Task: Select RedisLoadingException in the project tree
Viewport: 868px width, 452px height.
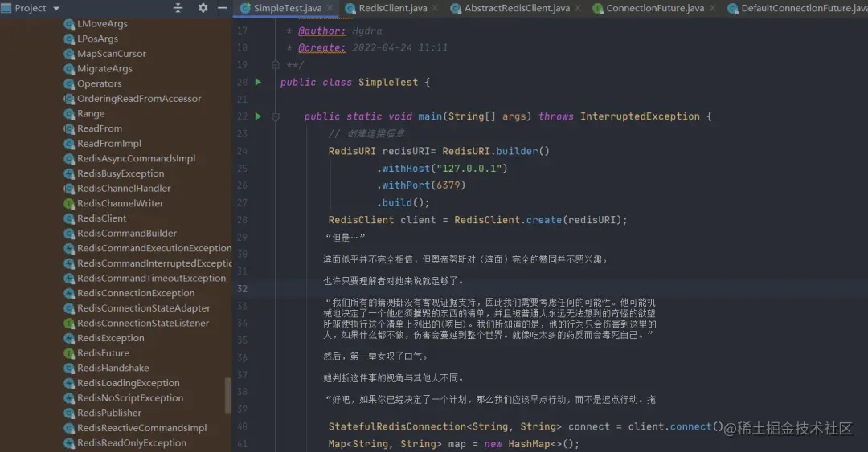Action: 128,382
